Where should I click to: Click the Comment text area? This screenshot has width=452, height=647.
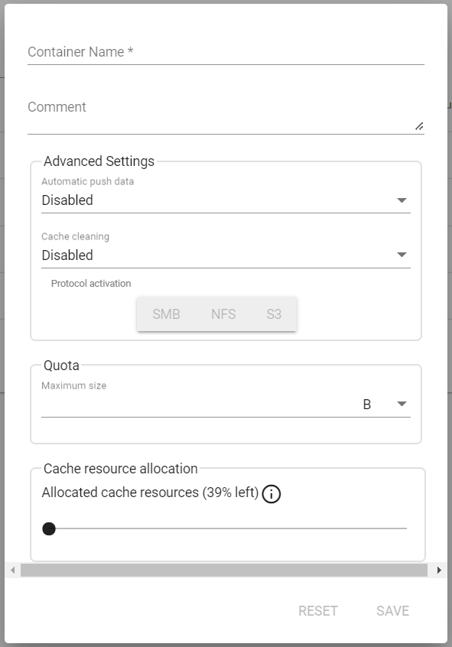226,115
